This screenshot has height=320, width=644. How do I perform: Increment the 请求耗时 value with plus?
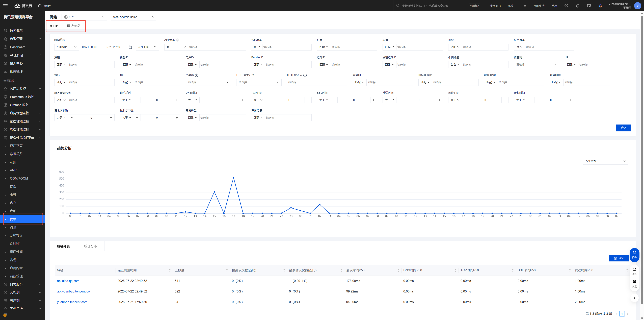177,100
